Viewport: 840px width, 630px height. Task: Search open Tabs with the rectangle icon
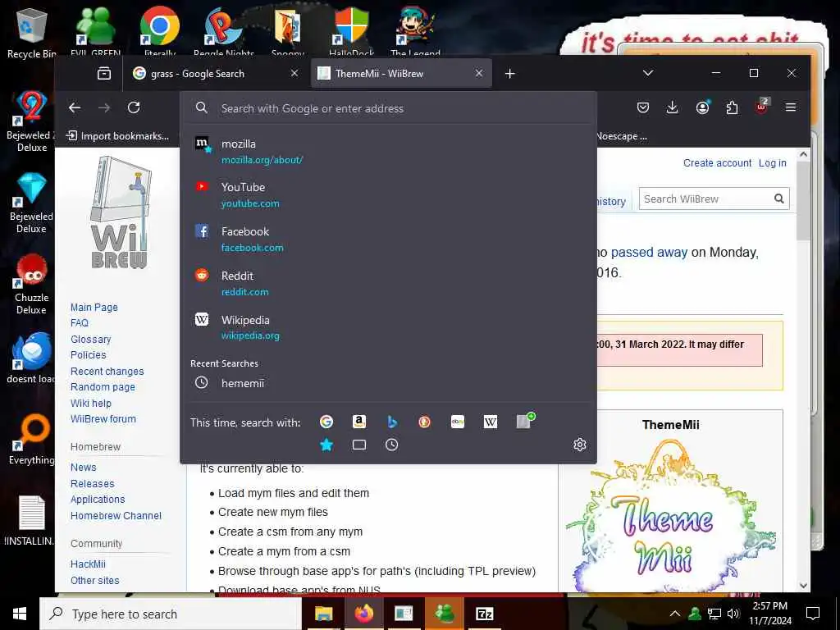click(359, 445)
